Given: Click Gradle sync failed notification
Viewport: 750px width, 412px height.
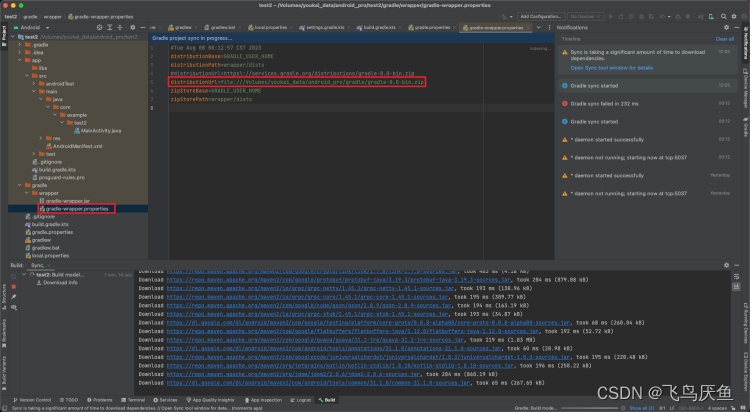Looking at the screenshot, I should (x=604, y=104).
